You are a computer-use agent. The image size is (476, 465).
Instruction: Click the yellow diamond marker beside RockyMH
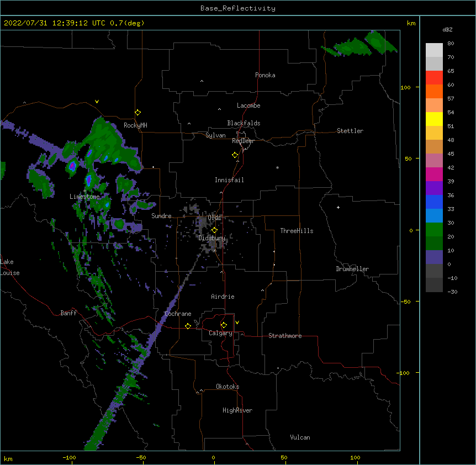[138, 113]
